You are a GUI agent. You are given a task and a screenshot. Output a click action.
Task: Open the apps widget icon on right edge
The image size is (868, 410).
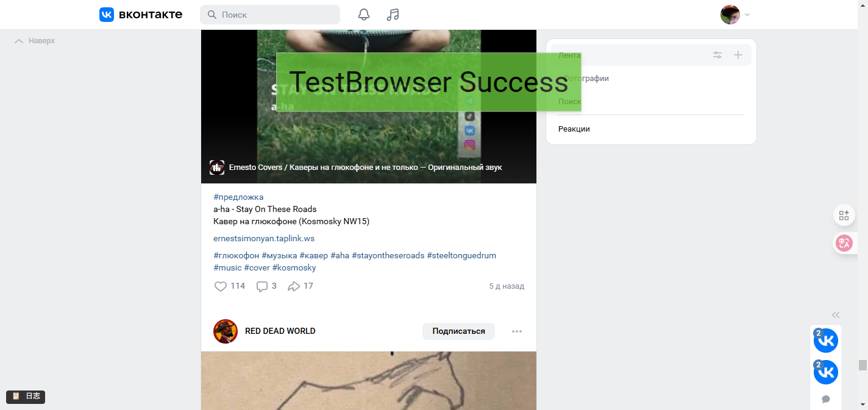844,215
